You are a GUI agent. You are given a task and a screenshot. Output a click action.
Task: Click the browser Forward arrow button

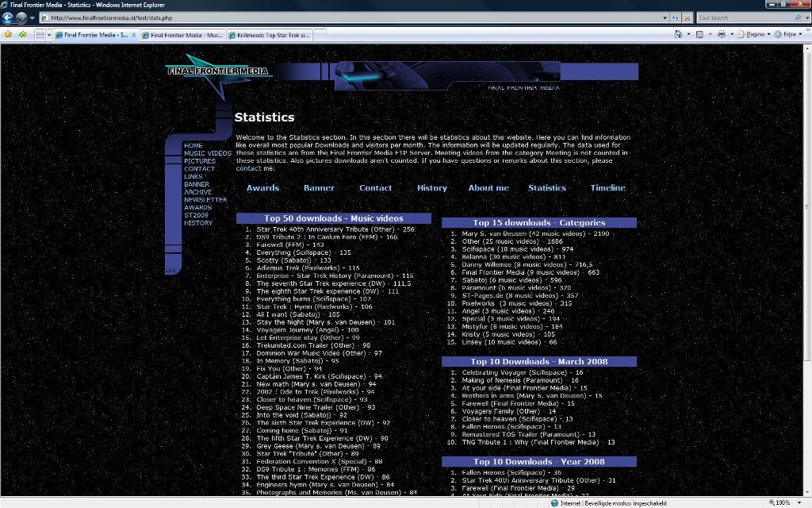(x=21, y=17)
